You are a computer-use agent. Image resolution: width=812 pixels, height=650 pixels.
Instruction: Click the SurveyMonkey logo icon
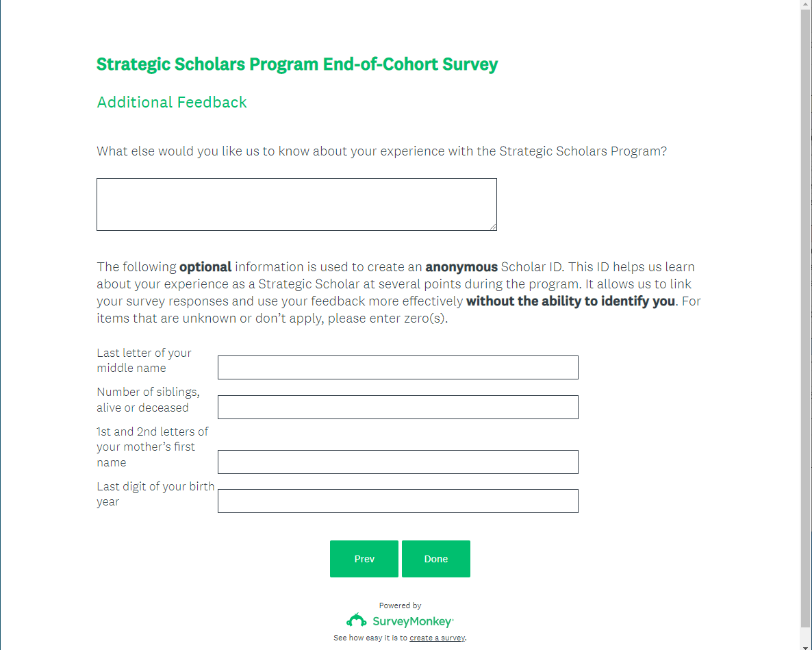click(x=356, y=621)
